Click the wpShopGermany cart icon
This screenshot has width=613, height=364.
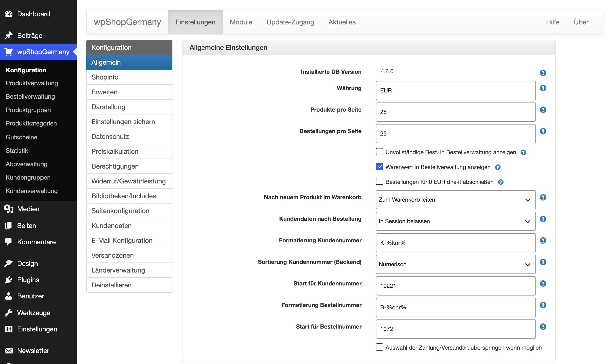(9, 52)
